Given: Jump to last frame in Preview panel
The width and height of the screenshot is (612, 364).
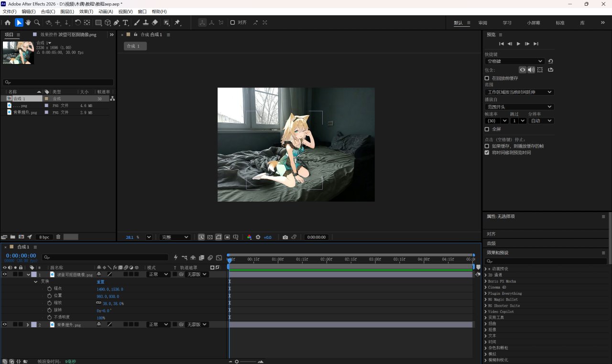Looking at the screenshot, I should [x=536, y=44].
